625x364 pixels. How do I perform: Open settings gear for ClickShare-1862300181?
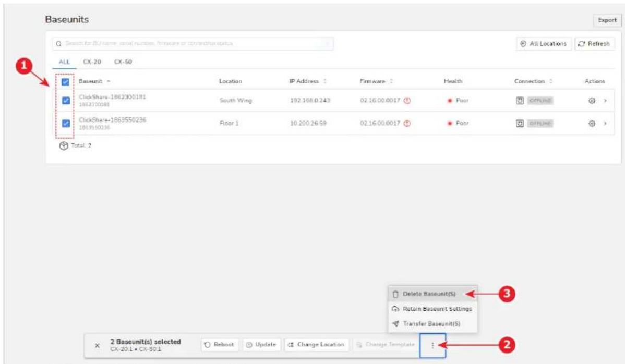pos(592,101)
